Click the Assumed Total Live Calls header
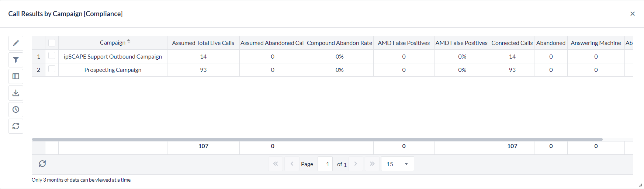Screen dimensions: 644x189 [x=203, y=43]
